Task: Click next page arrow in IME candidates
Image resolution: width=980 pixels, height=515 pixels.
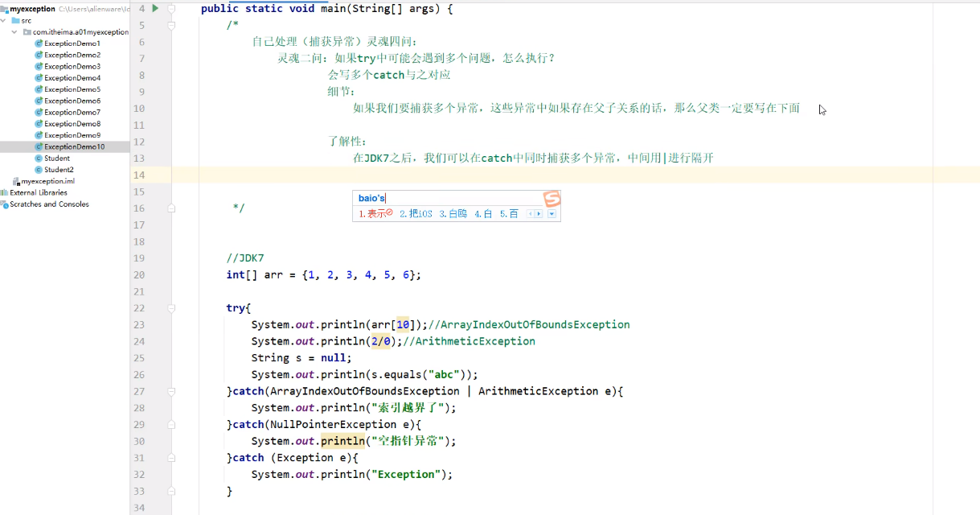Action: [x=539, y=213]
